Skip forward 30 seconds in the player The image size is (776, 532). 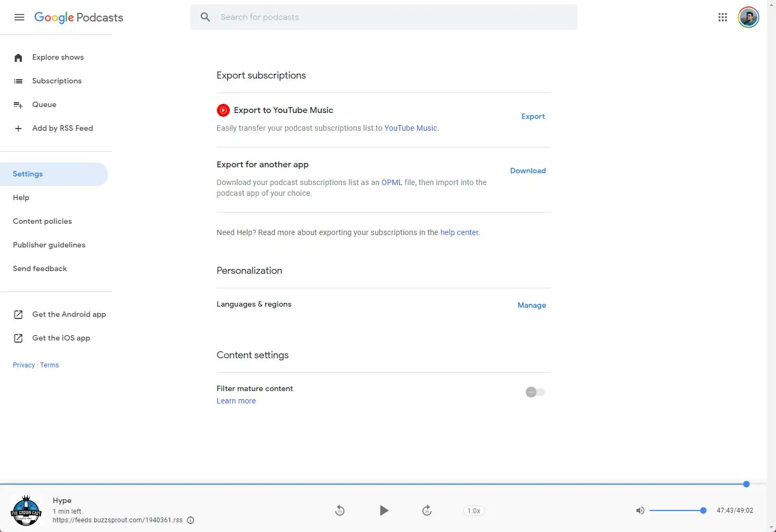tap(427, 510)
